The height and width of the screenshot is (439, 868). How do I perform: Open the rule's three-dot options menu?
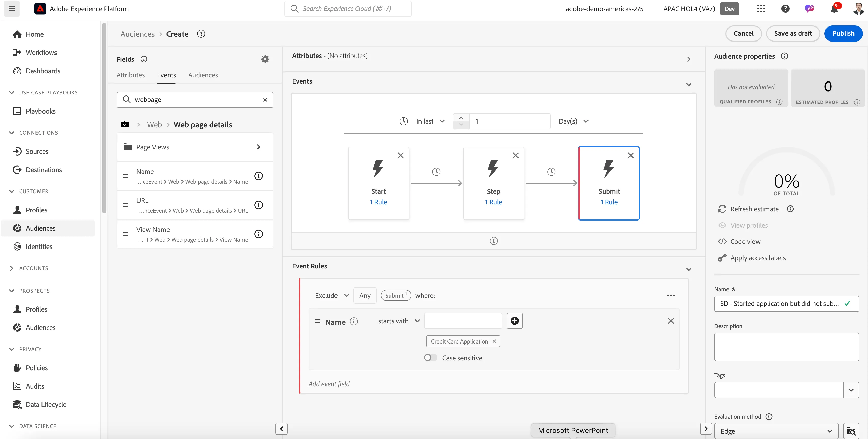pyautogui.click(x=670, y=295)
